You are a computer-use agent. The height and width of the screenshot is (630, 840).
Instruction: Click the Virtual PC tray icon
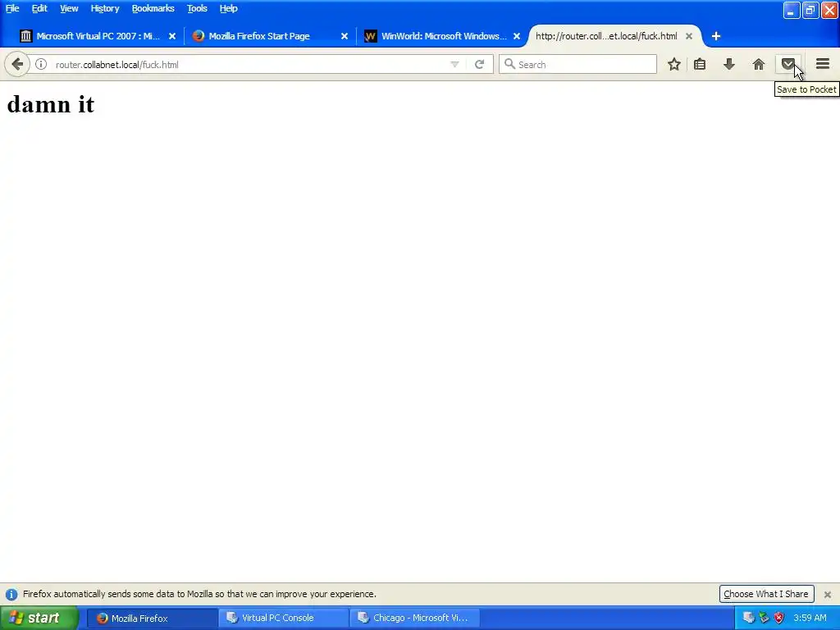coord(749,618)
